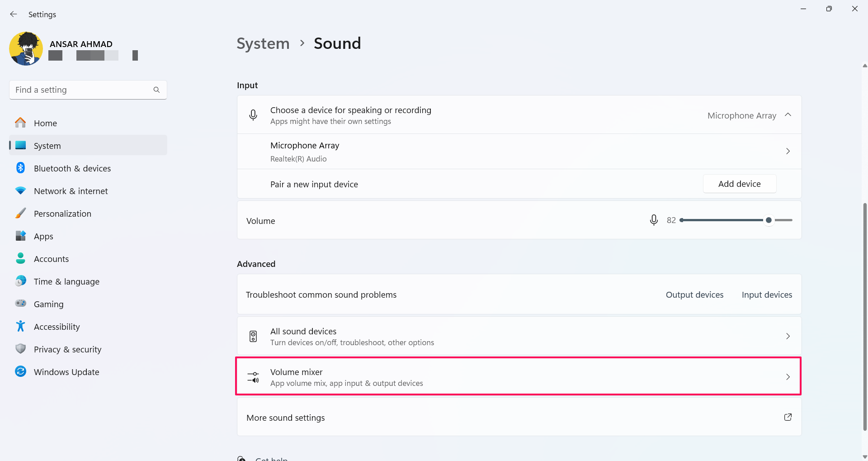This screenshot has height=461, width=868.
Task: Click the Apps icon in sidebar
Action: [x=20, y=236]
